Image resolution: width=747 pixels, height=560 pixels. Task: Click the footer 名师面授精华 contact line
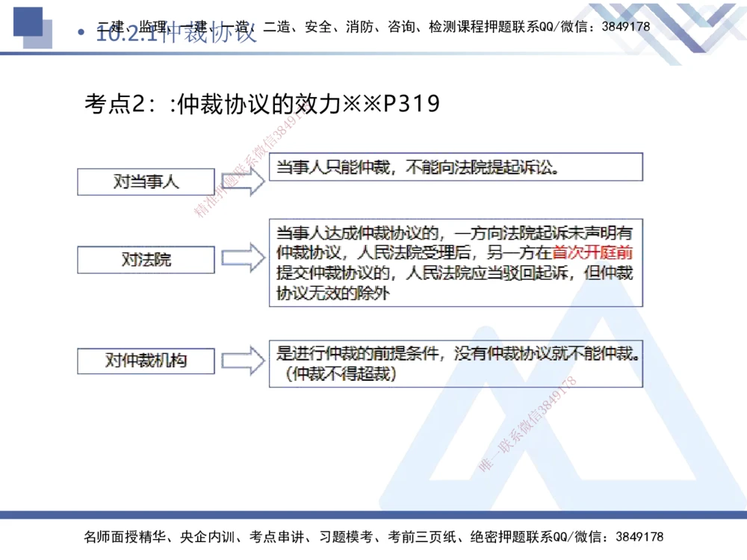373,537
